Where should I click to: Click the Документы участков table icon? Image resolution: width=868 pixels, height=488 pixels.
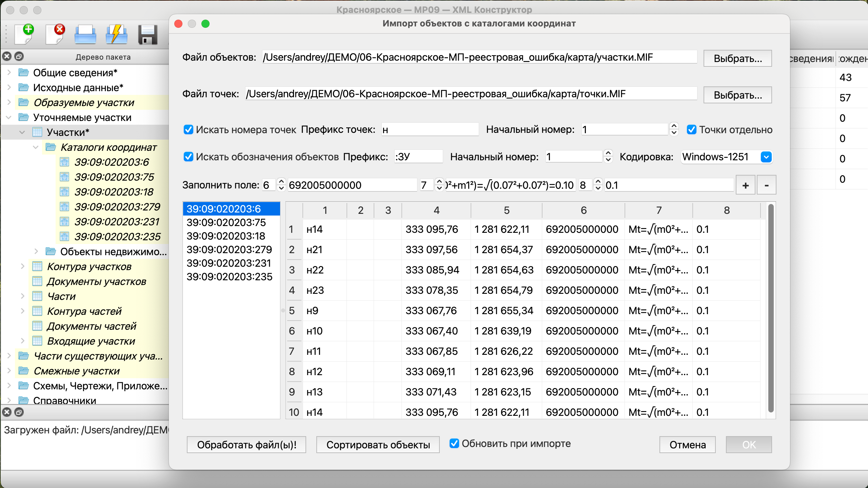pyautogui.click(x=37, y=281)
